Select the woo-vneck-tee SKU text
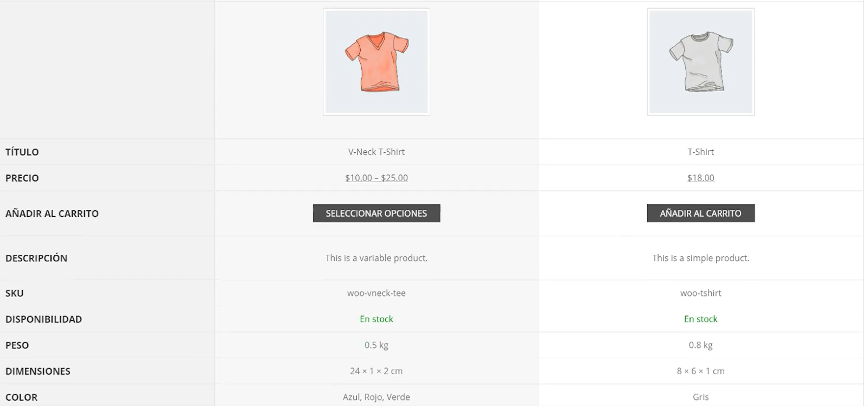The width and height of the screenshot is (868, 406). (376, 293)
